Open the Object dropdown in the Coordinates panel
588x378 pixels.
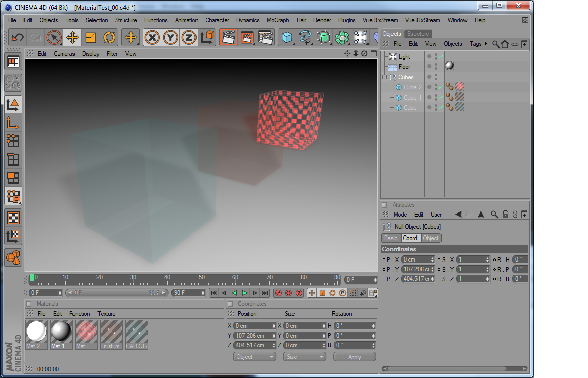coord(254,356)
